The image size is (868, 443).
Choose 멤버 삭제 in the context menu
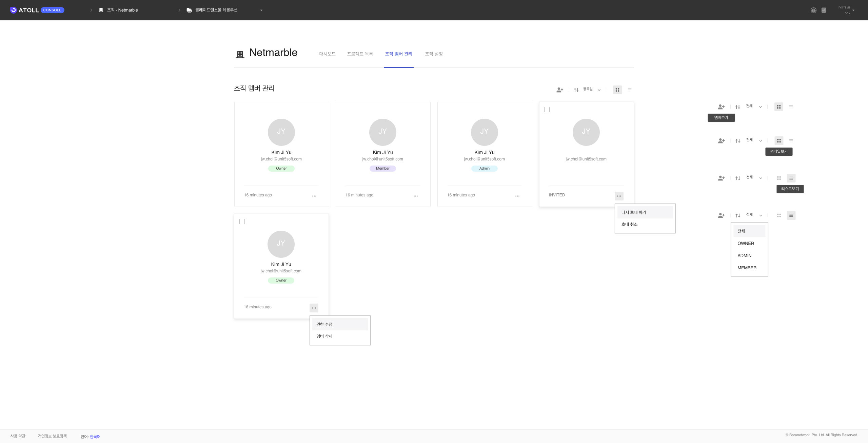pyautogui.click(x=324, y=336)
